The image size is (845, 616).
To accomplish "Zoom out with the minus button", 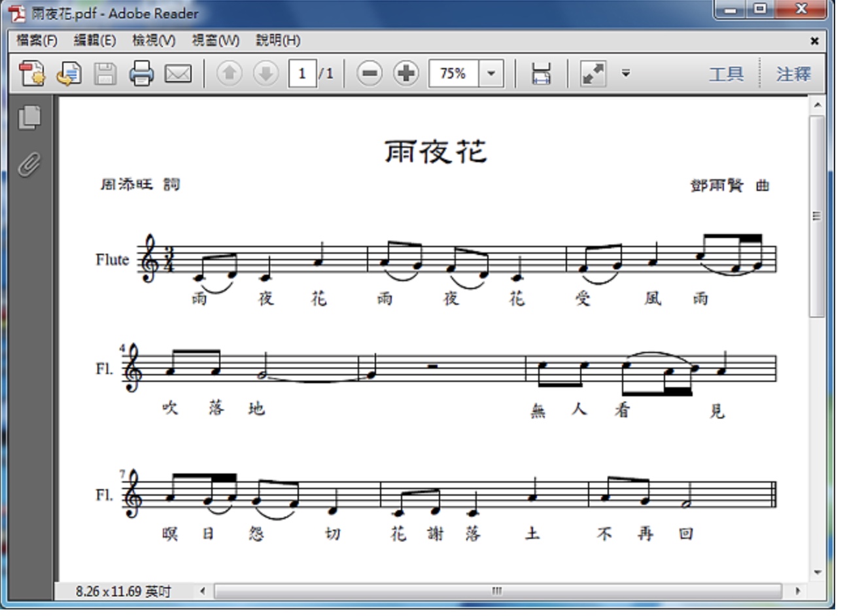I will (x=370, y=73).
